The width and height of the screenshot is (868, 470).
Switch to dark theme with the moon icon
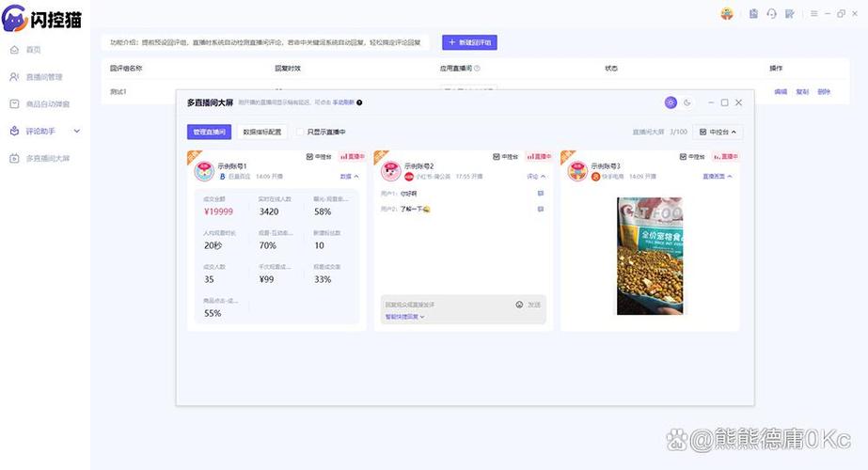pyautogui.click(x=687, y=102)
